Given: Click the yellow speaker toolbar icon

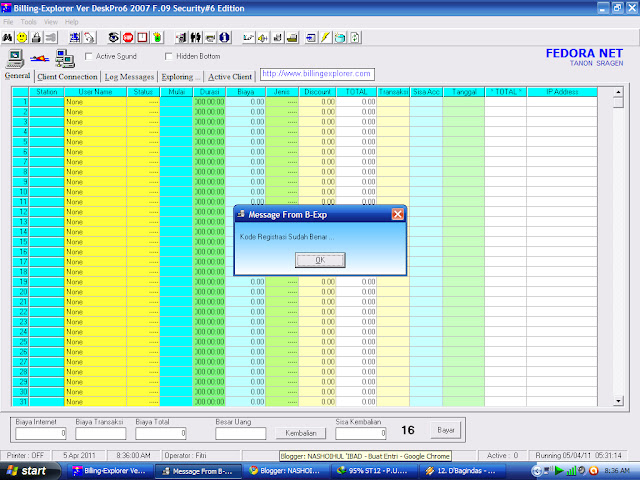Looking at the screenshot, I should click(263, 38).
